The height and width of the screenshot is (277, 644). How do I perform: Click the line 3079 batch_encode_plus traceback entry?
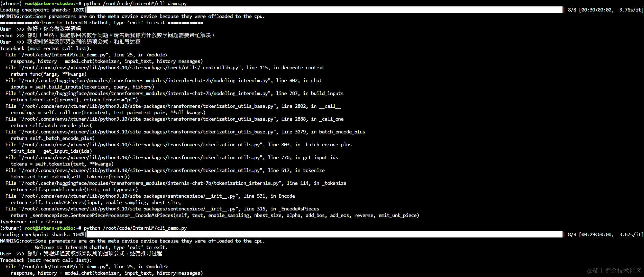185,132
